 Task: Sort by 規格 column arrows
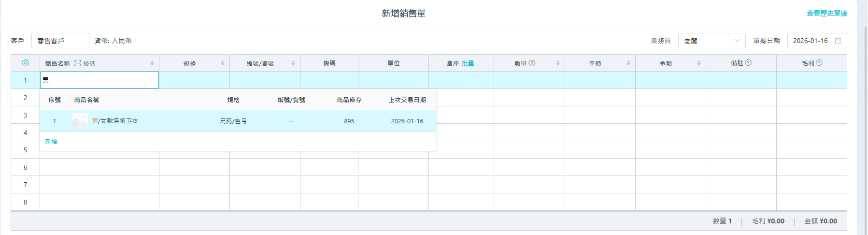tap(223, 63)
